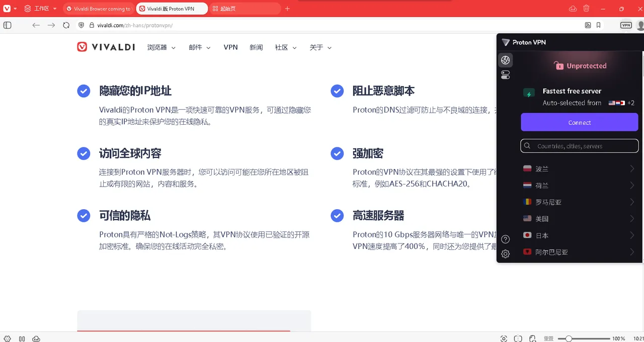Reload the current page
The image size is (644, 342).
(66, 25)
